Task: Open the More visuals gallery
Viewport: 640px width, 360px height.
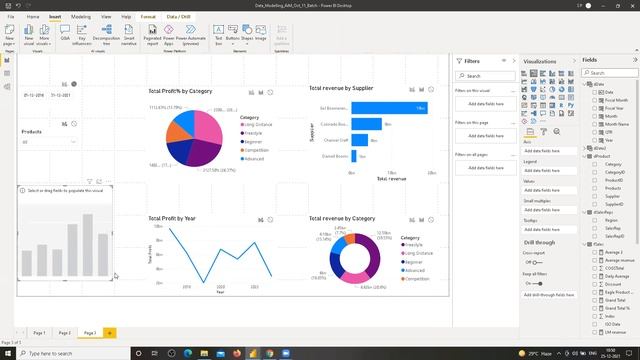Action: pos(44,35)
